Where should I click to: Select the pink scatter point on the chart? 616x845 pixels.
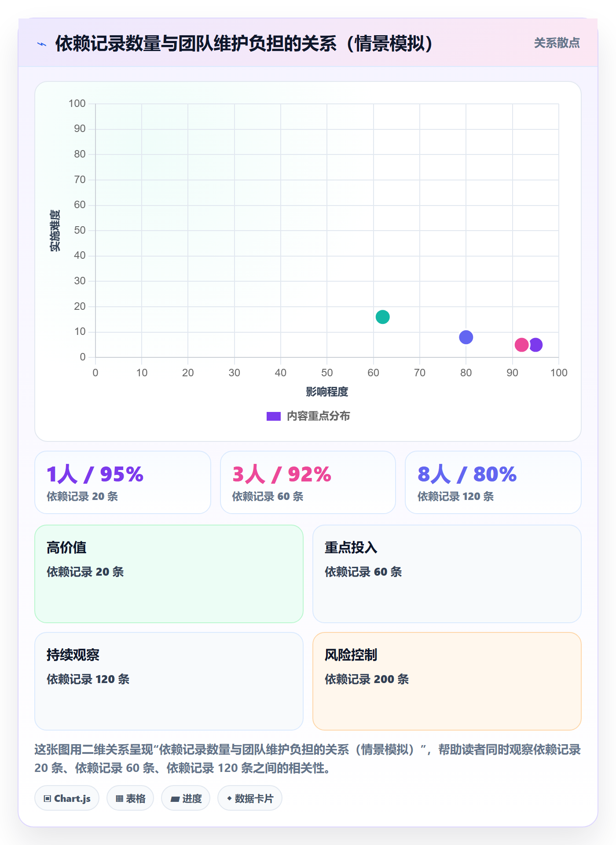[x=521, y=345]
